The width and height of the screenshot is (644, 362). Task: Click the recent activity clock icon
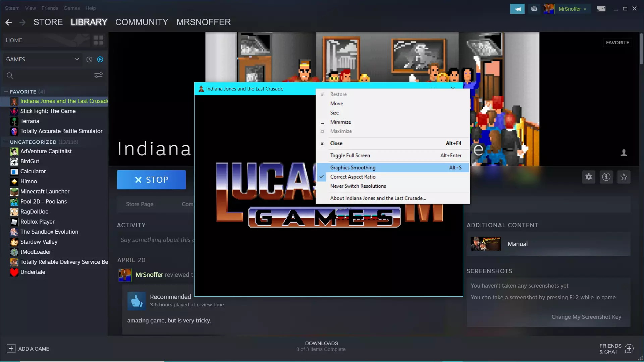(89, 59)
